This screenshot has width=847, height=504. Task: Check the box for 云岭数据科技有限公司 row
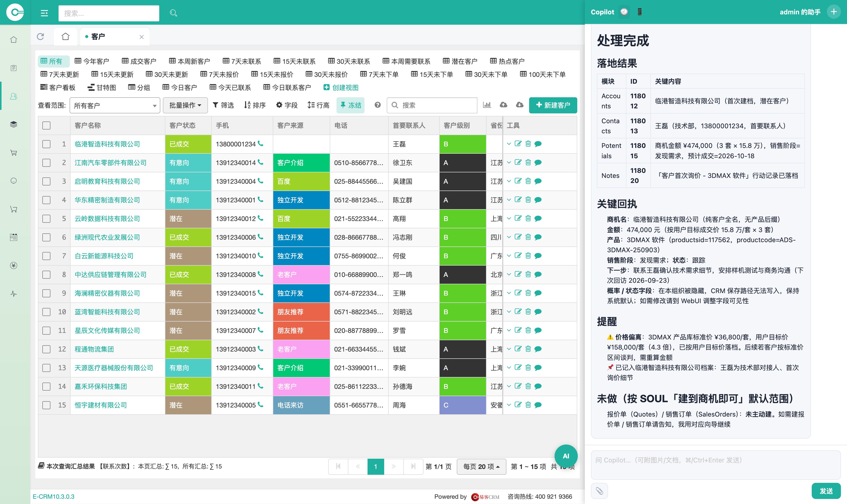pyautogui.click(x=47, y=219)
